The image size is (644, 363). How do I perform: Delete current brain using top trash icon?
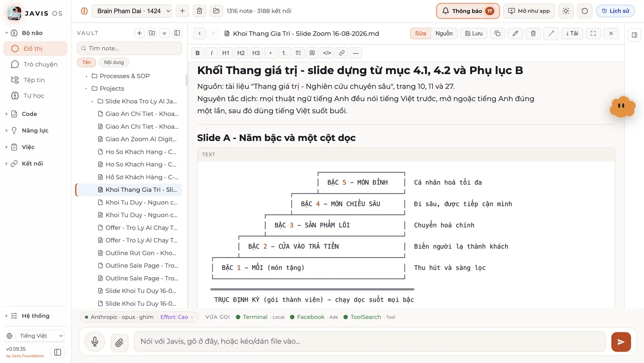click(199, 11)
